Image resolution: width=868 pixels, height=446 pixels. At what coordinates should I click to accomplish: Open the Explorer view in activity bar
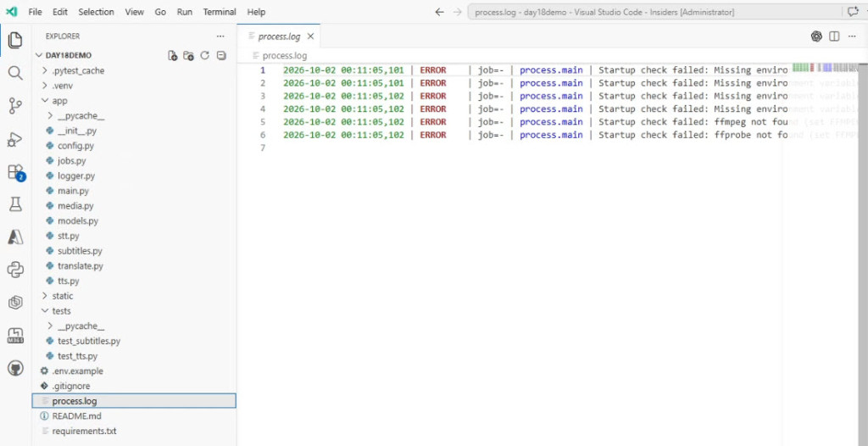pos(15,40)
